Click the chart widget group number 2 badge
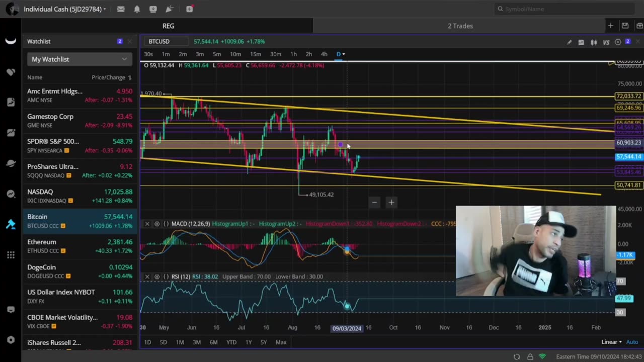Image resolution: width=644 pixels, height=362 pixels. pos(628,42)
